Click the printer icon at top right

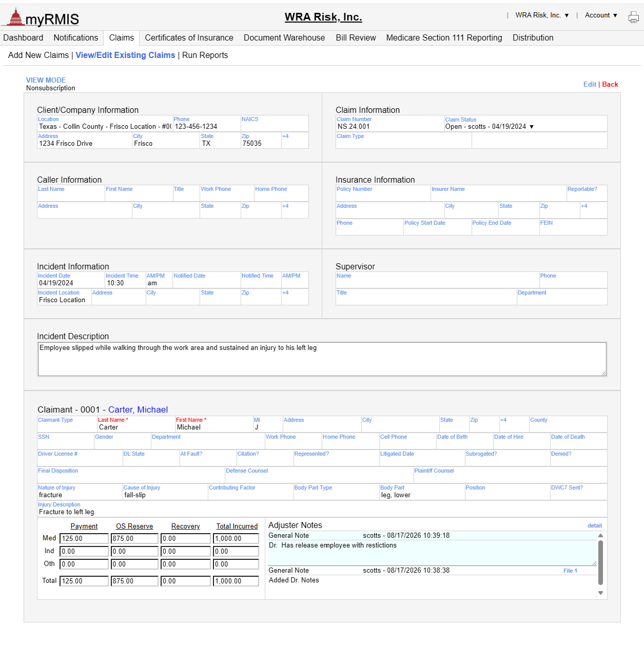[634, 17]
